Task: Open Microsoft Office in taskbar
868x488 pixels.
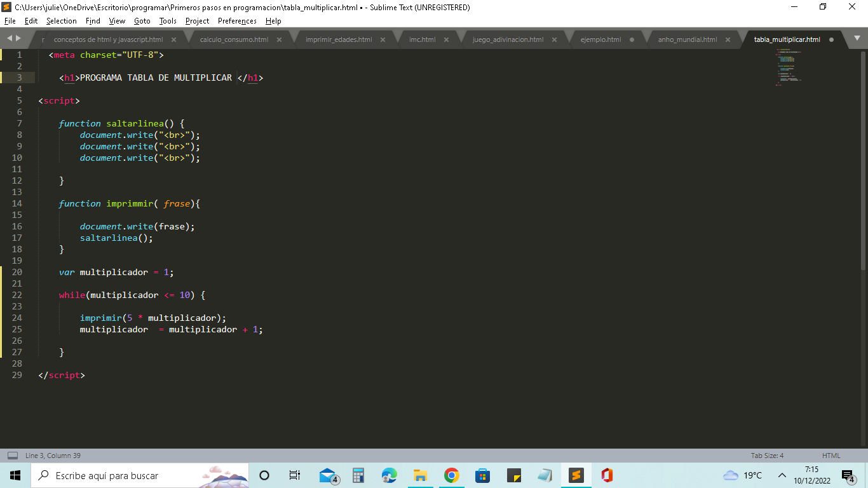Action: (x=607, y=475)
